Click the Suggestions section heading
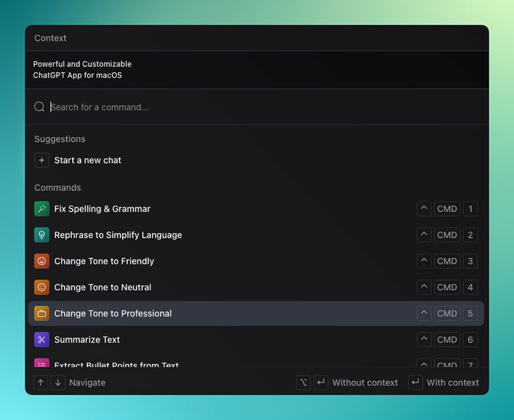This screenshot has width=514, height=420. [60, 139]
